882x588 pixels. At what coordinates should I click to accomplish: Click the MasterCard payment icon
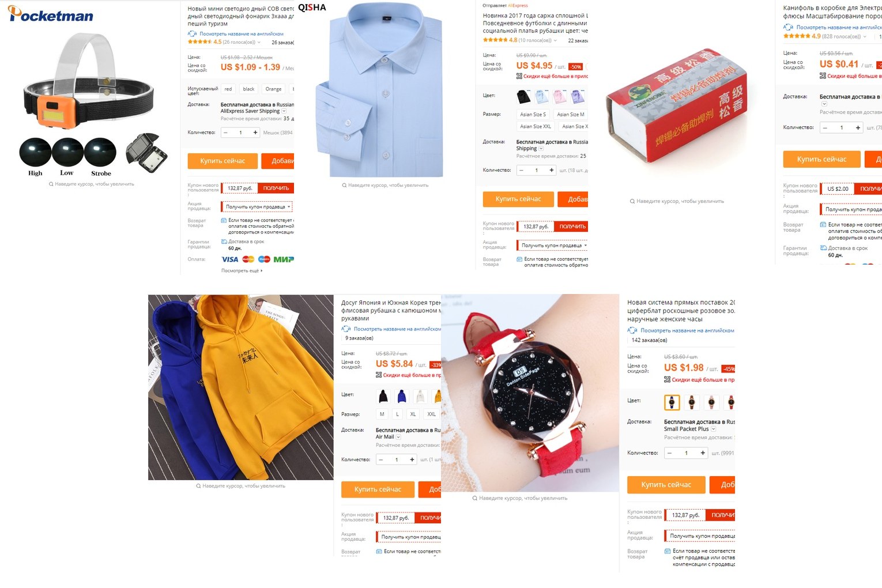248,259
